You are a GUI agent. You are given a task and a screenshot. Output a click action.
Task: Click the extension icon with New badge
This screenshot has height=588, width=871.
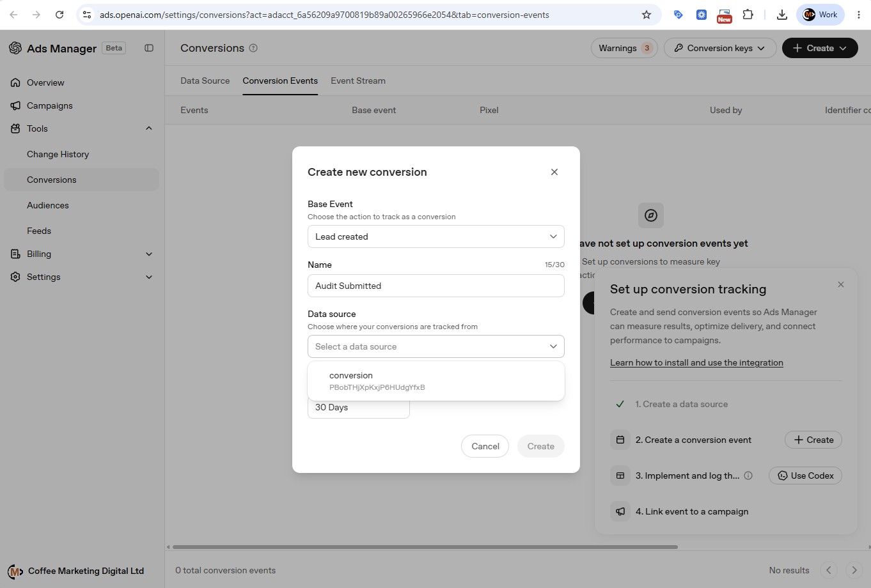tap(724, 15)
